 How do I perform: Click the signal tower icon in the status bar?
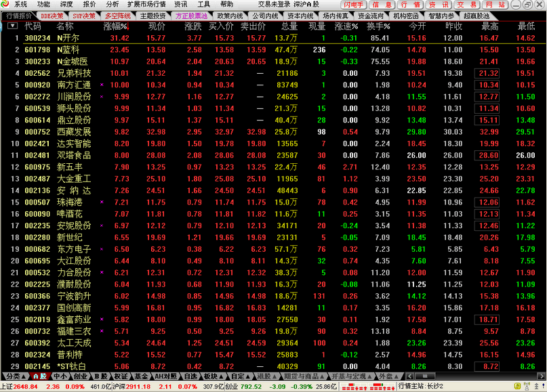pos(527,386)
